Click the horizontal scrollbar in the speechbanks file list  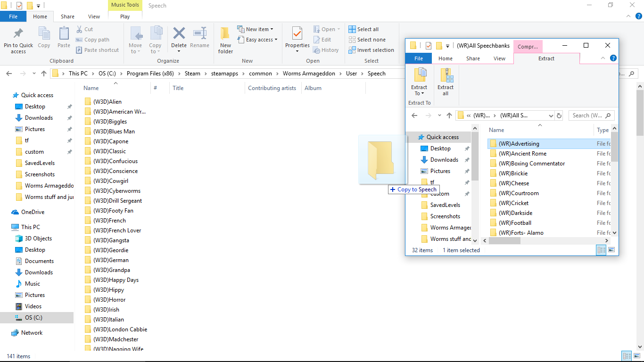(504, 241)
